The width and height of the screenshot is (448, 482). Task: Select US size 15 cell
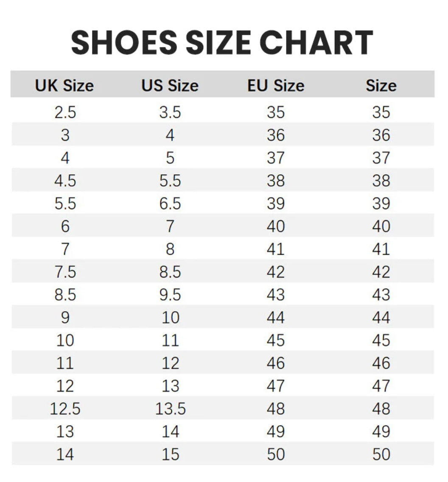(x=171, y=454)
